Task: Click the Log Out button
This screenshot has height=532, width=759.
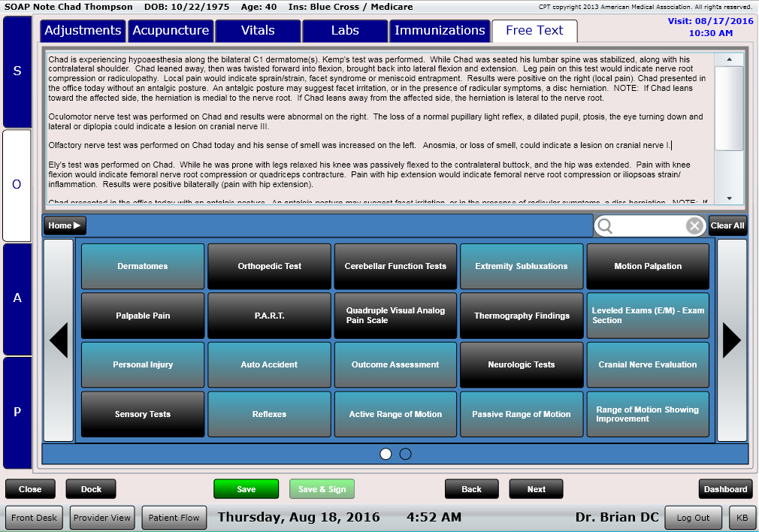Action: point(692,518)
